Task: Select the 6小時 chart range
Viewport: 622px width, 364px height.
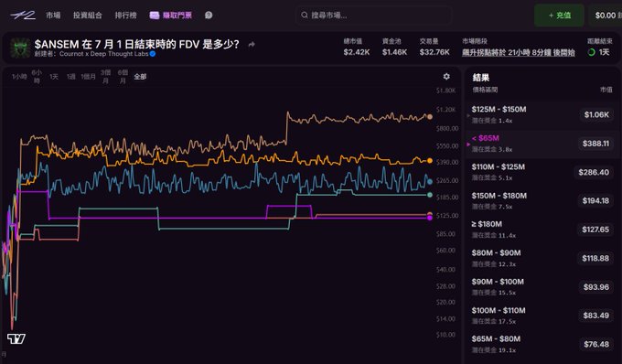Action: [x=37, y=77]
